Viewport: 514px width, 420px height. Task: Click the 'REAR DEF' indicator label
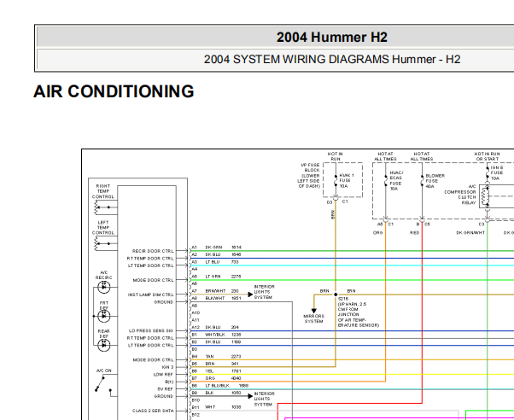pos(103,334)
